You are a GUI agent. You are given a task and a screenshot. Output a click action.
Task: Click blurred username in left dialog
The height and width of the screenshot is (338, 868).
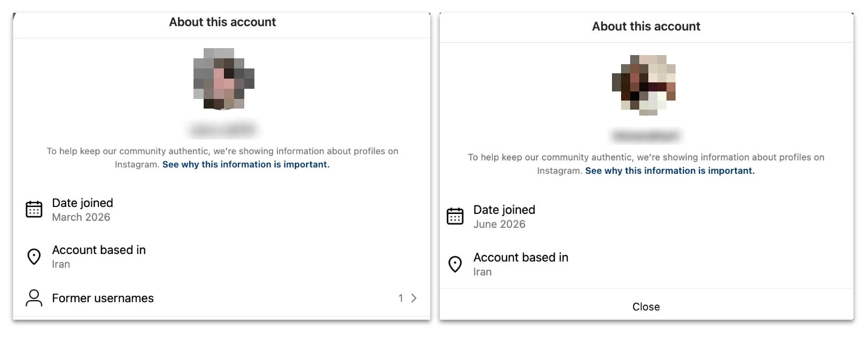click(x=222, y=129)
